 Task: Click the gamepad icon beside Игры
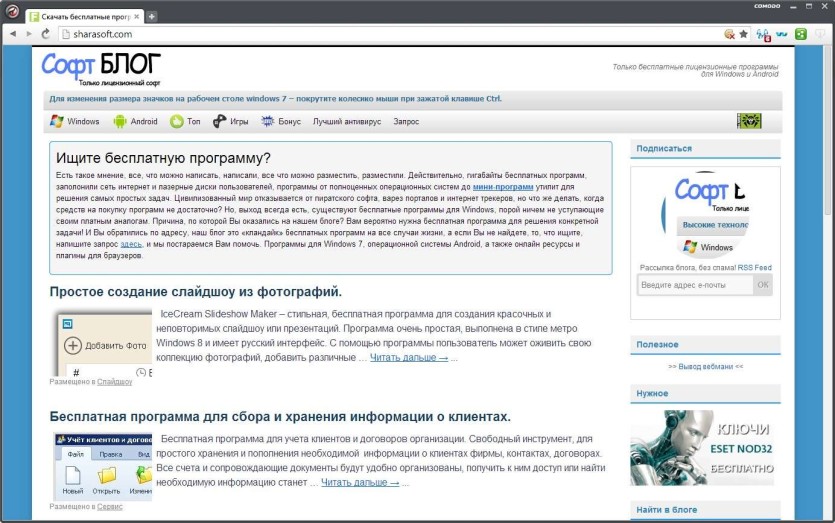tap(219, 121)
